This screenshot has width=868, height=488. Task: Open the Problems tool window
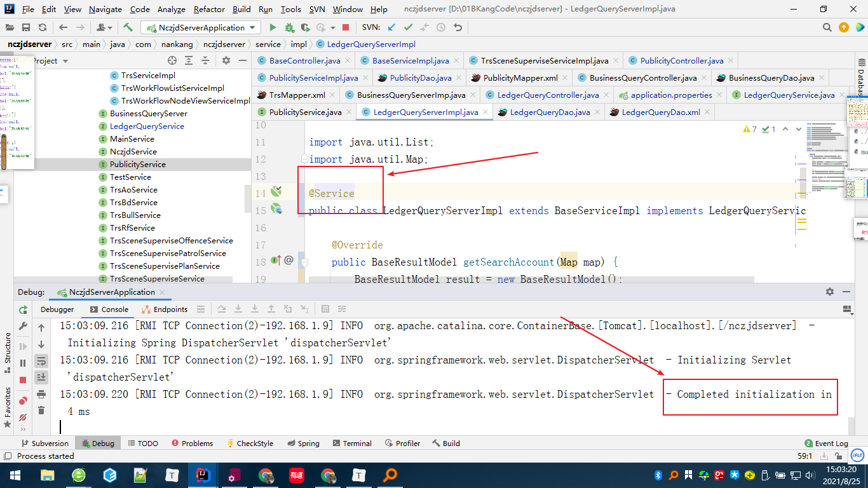[191, 444]
